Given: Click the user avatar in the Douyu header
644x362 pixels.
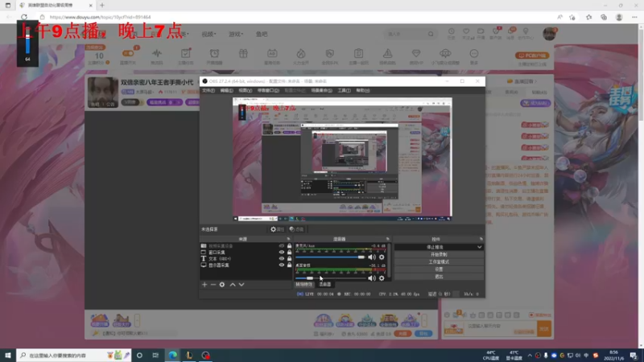Looking at the screenshot, I should (x=549, y=34).
